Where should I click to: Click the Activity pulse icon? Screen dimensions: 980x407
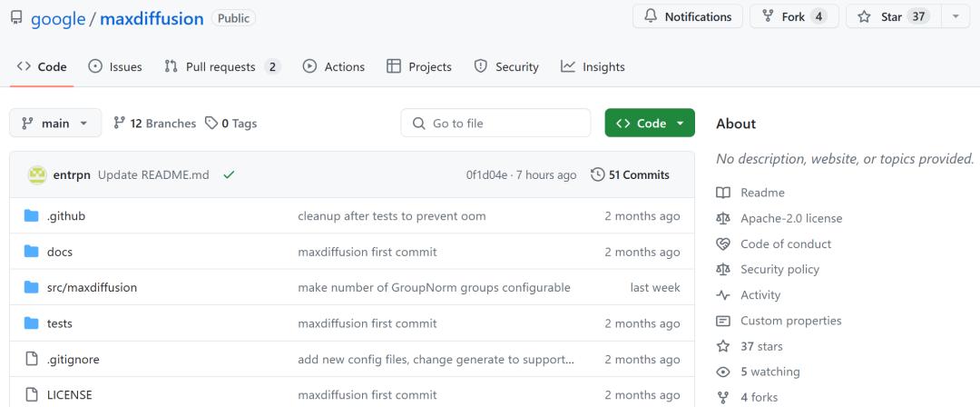click(x=723, y=295)
